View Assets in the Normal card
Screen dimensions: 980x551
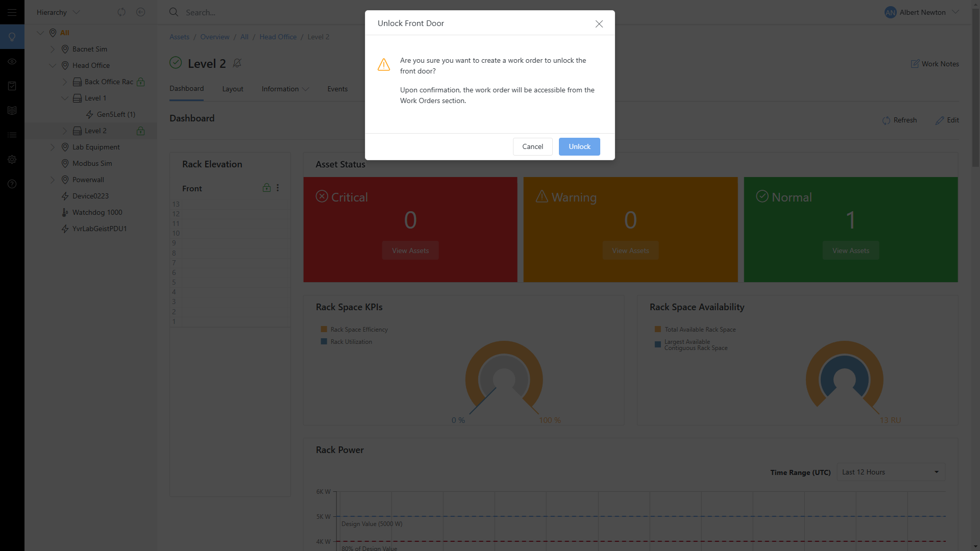click(x=850, y=251)
